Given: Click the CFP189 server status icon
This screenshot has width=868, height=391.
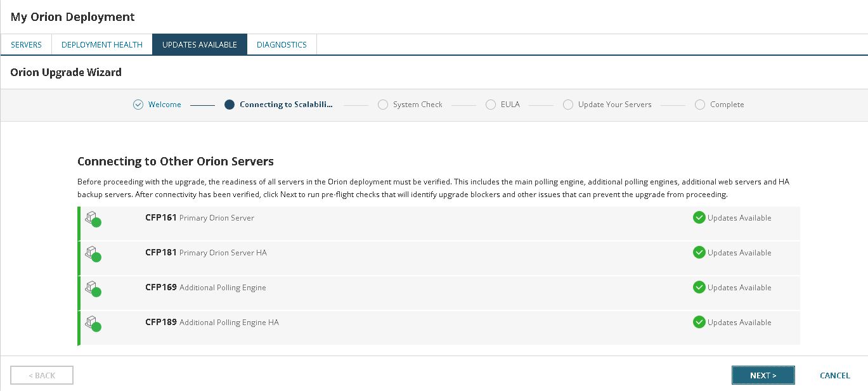Looking at the screenshot, I should coord(93,323).
